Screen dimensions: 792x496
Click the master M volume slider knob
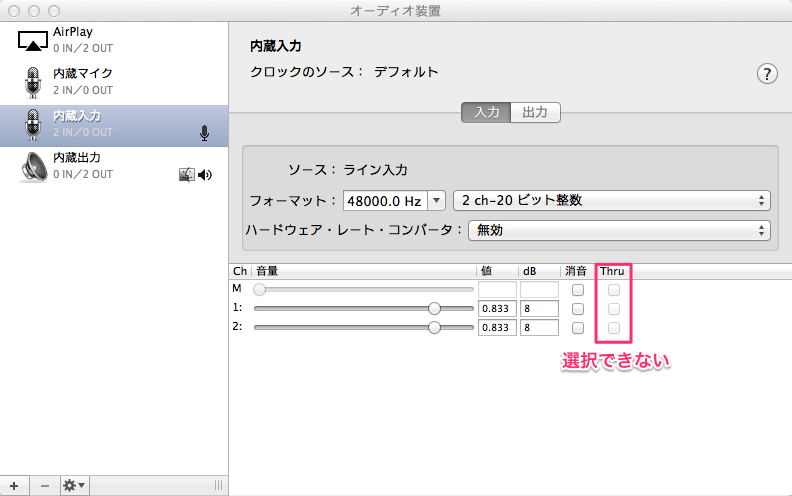pyautogui.click(x=260, y=290)
